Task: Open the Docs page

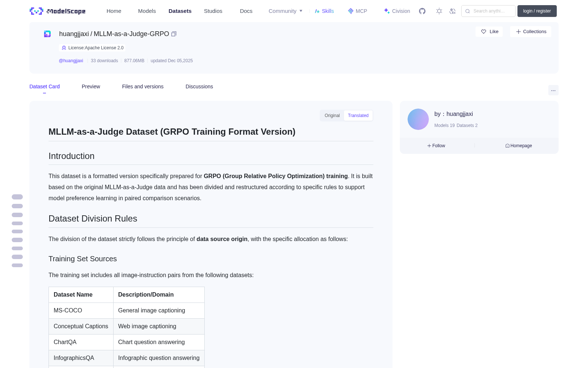Action: (246, 11)
